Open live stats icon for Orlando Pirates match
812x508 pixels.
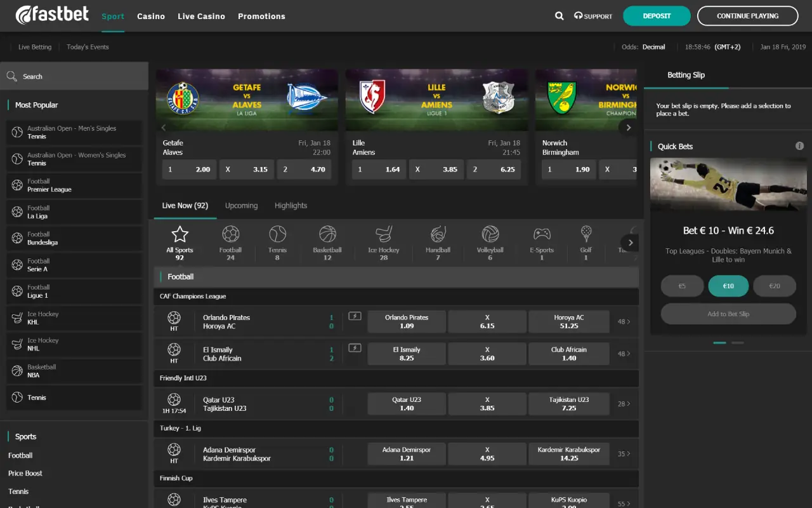[x=355, y=316]
